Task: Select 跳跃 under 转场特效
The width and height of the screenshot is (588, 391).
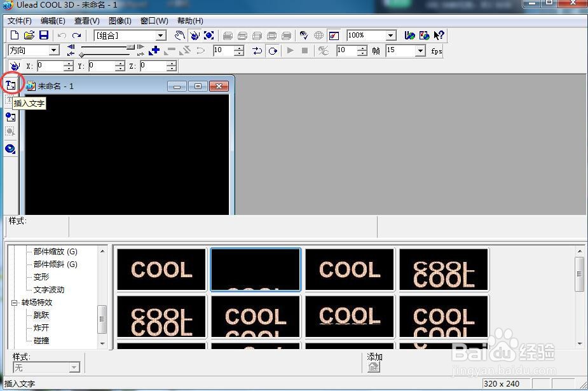Action: tap(41, 315)
